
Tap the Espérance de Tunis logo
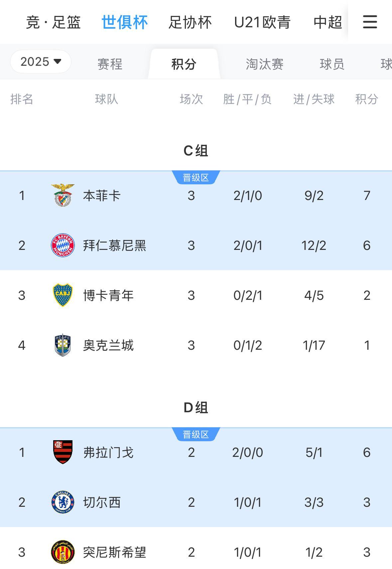pos(63,552)
